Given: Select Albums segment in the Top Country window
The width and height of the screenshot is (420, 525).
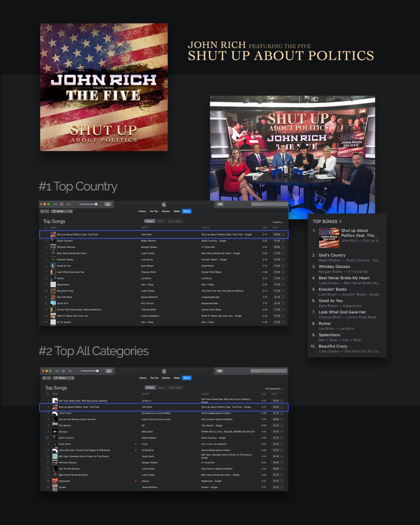Looking at the screenshot, I should pos(161,221).
